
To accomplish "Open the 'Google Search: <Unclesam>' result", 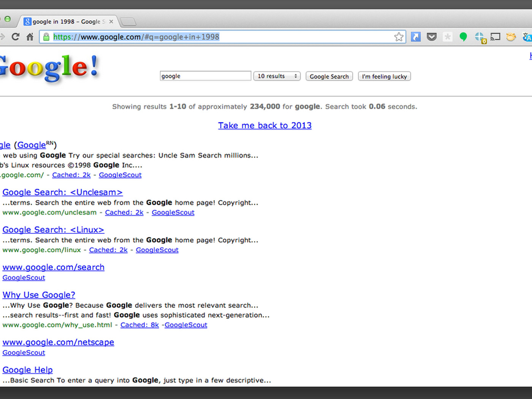I will [x=63, y=192].
